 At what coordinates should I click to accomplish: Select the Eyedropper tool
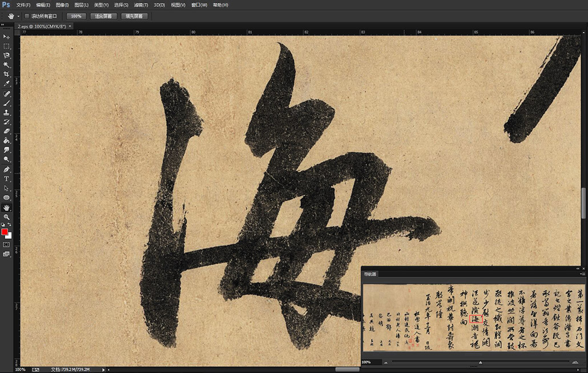click(x=6, y=83)
